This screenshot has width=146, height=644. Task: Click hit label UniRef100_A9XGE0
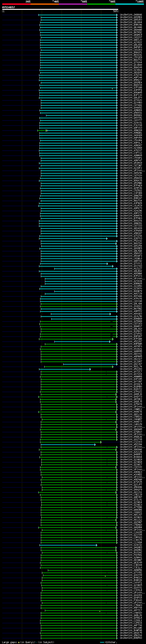click(x=131, y=314)
